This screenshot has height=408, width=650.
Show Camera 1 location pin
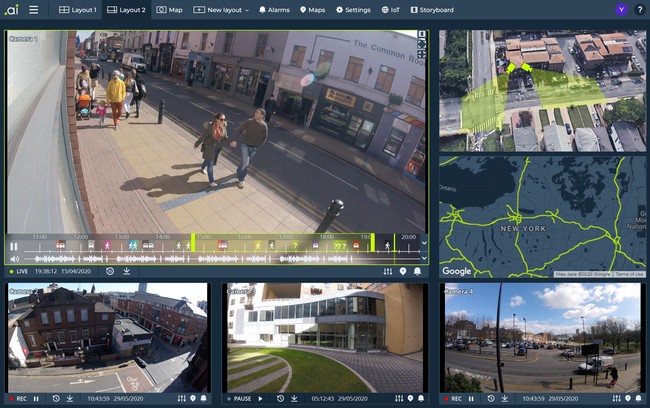pos(403,271)
